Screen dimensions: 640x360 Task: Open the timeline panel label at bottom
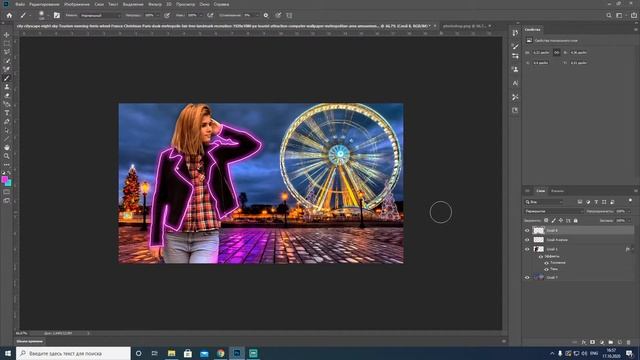(x=29, y=341)
